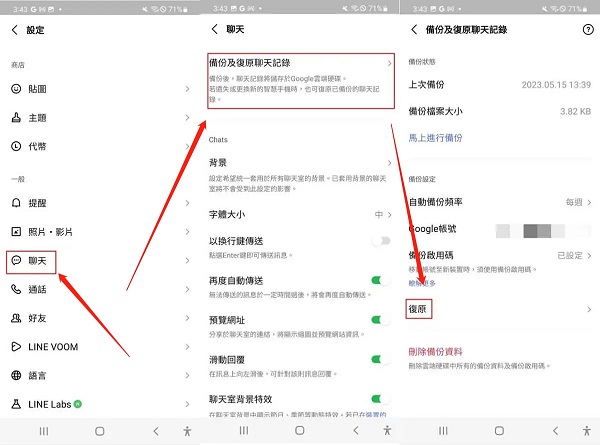
Task: Tap back button in left screen navigation bar
Action: pyautogui.click(x=156, y=431)
